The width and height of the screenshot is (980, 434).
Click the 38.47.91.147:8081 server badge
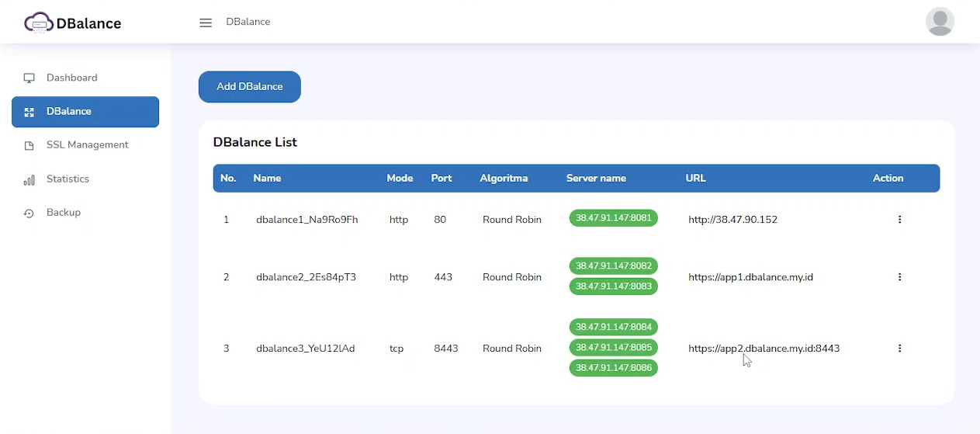click(613, 218)
